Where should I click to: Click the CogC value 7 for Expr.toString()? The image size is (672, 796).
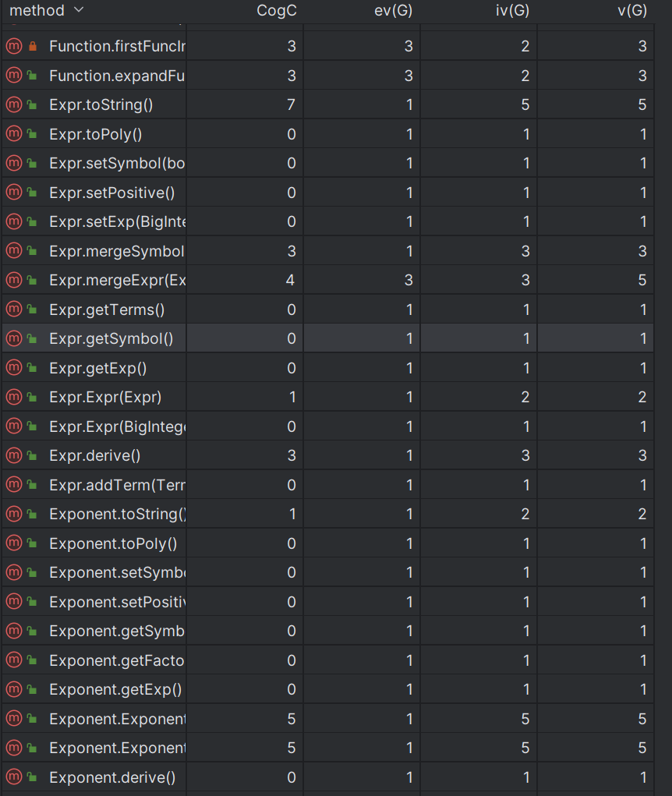coord(291,104)
